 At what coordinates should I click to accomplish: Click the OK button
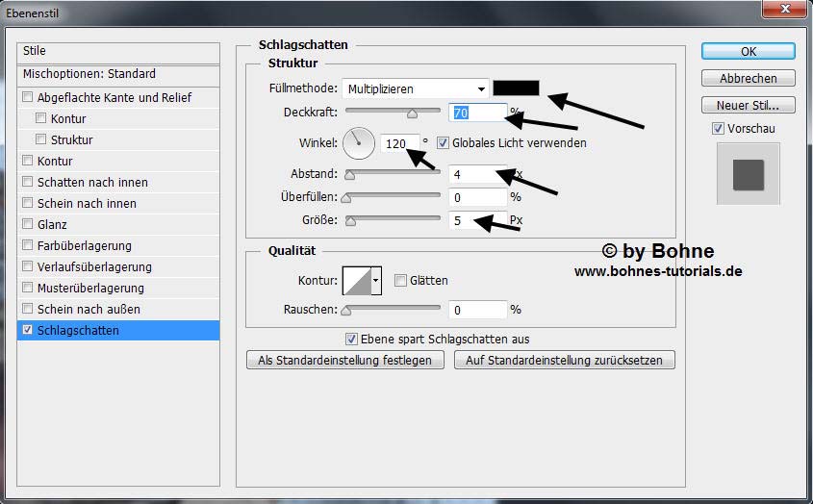(748, 51)
